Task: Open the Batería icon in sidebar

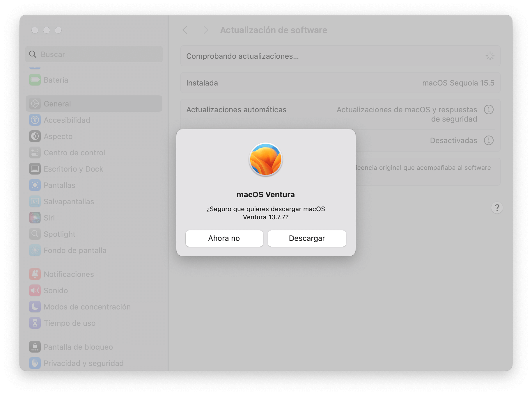Action: 35,80
